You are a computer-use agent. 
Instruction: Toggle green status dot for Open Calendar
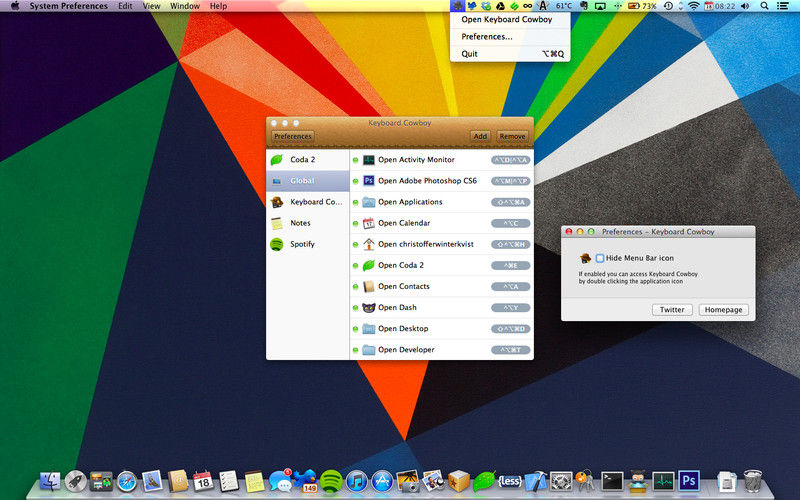coord(356,223)
